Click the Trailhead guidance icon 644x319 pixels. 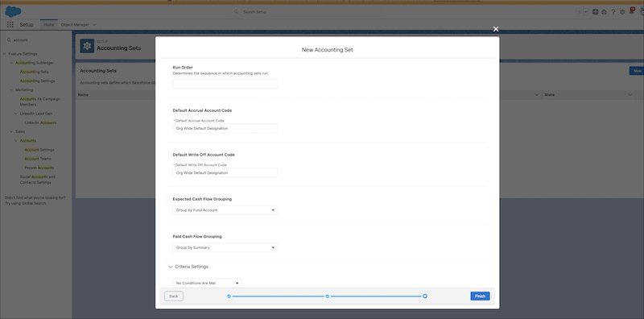pos(604,12)
